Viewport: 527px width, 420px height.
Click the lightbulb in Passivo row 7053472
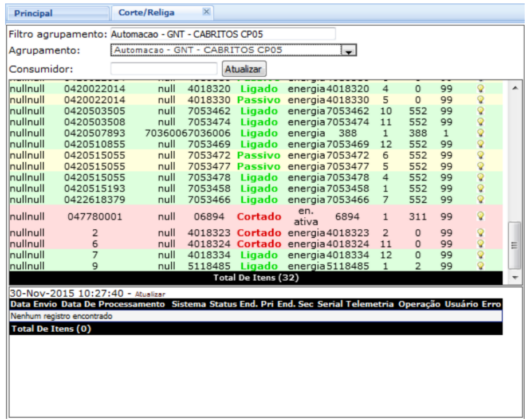point(481,155)
